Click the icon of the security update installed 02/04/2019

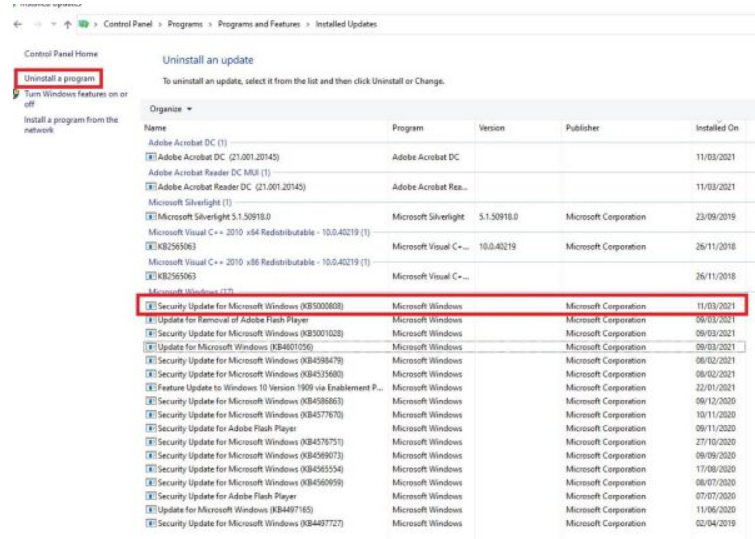[x=151, y=523]
